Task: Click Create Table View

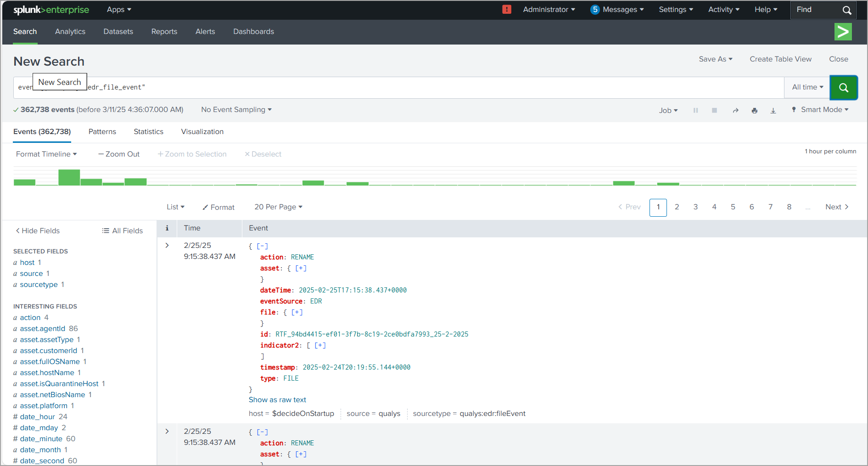Action: tap(780, 59)
